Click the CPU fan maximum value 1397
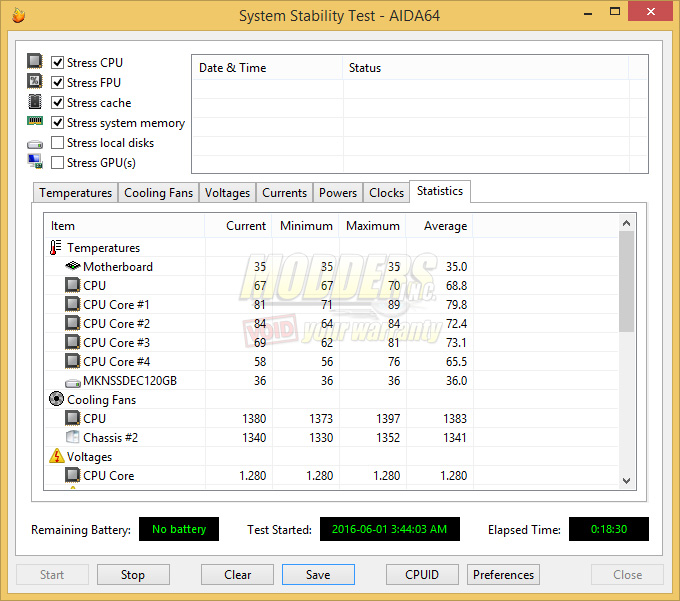Viewport: 680px width, 601px height. (x=388, y=418)
